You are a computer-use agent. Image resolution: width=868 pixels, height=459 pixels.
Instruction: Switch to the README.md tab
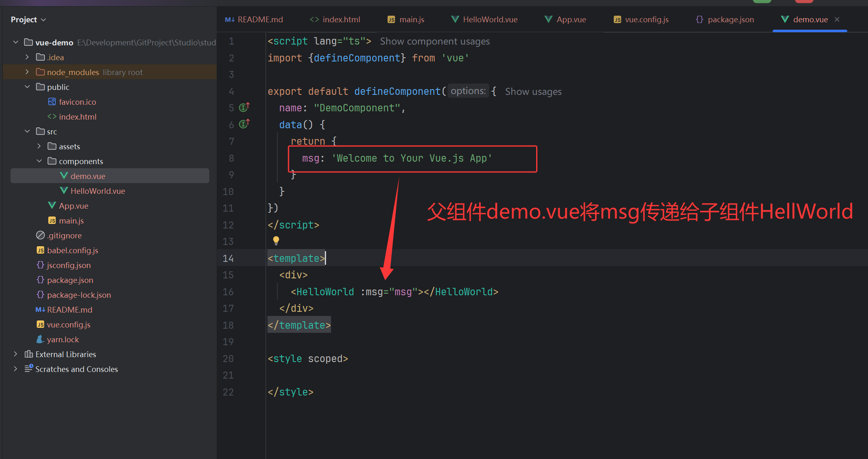pyautogui.click(x=254, y=19)
